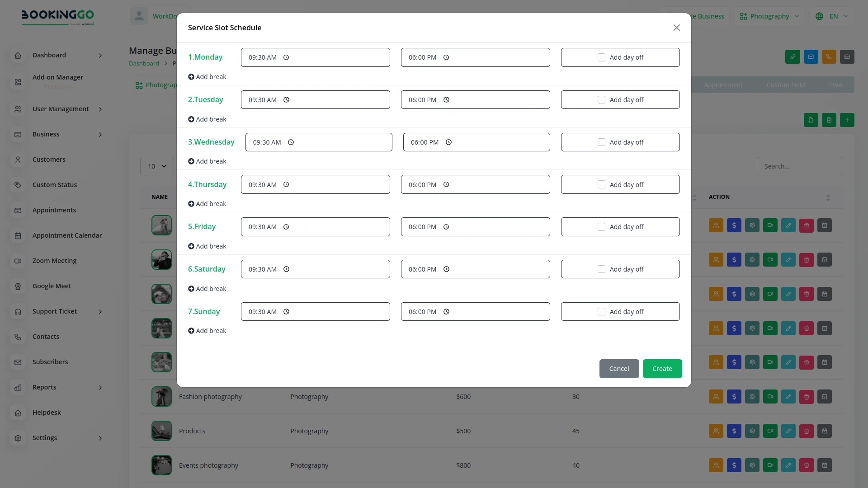Open the dark slot calendar icon for Fashion photography

tap(825, 397)
